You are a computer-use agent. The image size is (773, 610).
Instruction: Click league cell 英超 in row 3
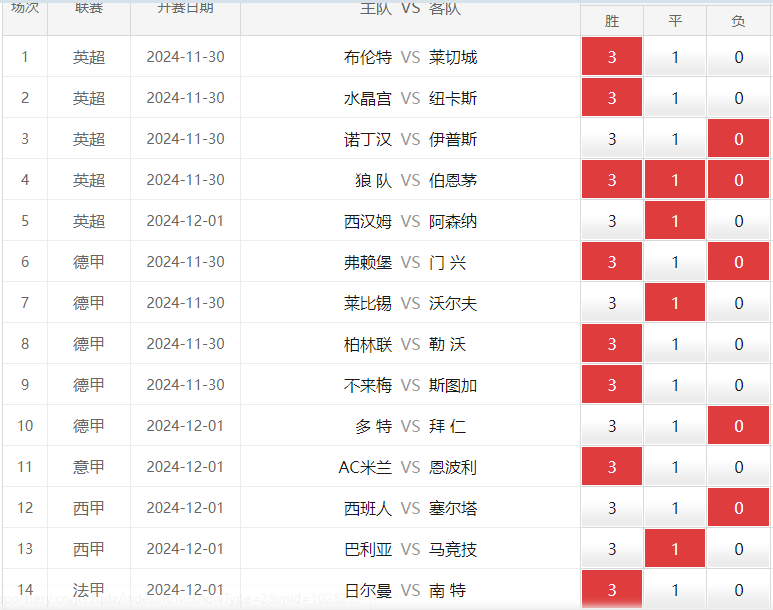pos(89,139)
